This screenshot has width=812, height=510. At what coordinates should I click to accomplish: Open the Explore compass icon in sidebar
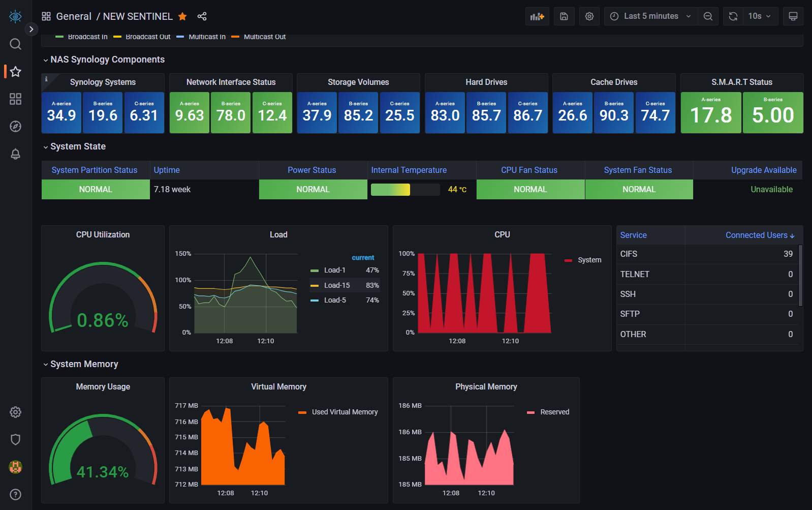coord(15,126)
